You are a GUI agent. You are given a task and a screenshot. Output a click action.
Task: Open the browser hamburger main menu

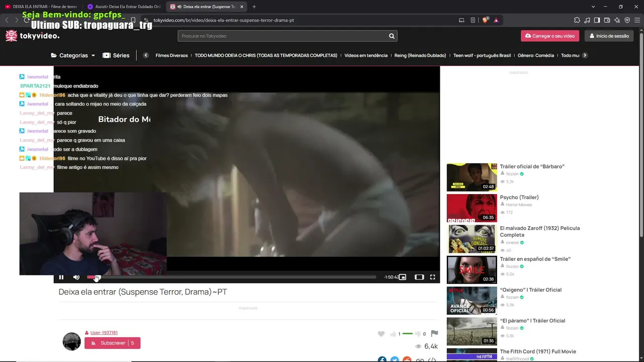pyautogui.click(x=637, y=20)
